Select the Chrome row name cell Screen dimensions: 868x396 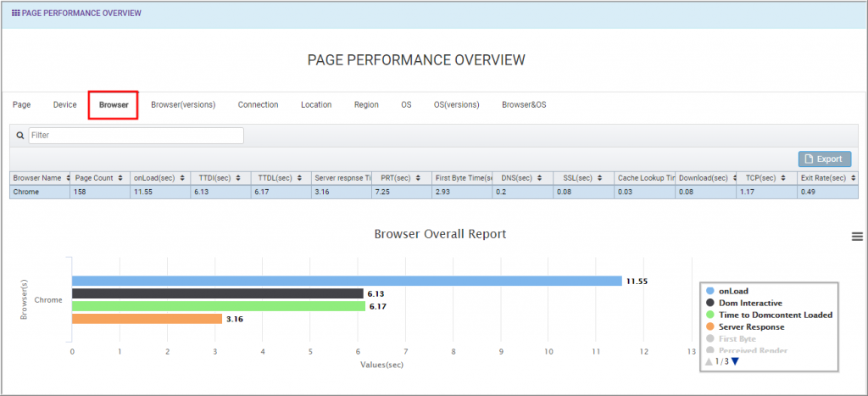click(x=40, y=192)
